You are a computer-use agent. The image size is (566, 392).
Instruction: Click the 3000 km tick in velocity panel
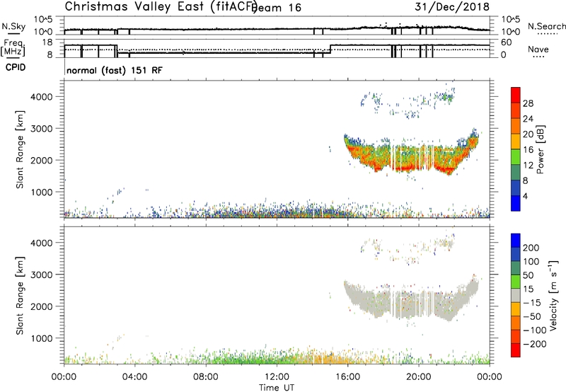point(42,275)
